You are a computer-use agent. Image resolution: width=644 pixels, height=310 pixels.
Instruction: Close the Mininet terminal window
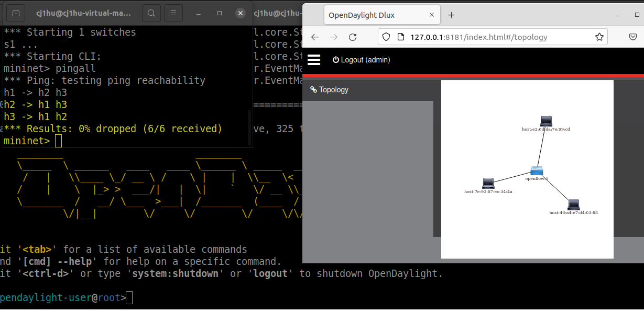coord(240,13)
